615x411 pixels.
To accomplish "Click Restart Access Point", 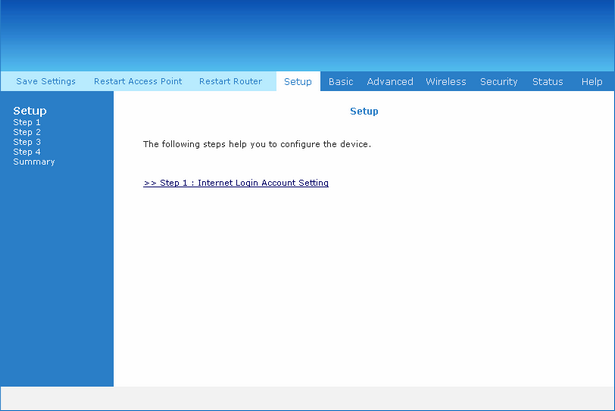I will point(138,81).
